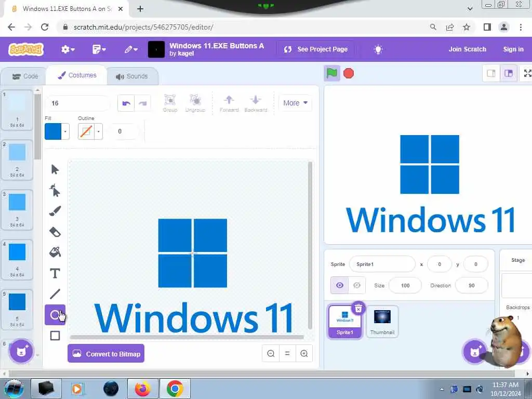Delete Sprite1 with the trash icon
532x399 pixels.
(358, 308)
